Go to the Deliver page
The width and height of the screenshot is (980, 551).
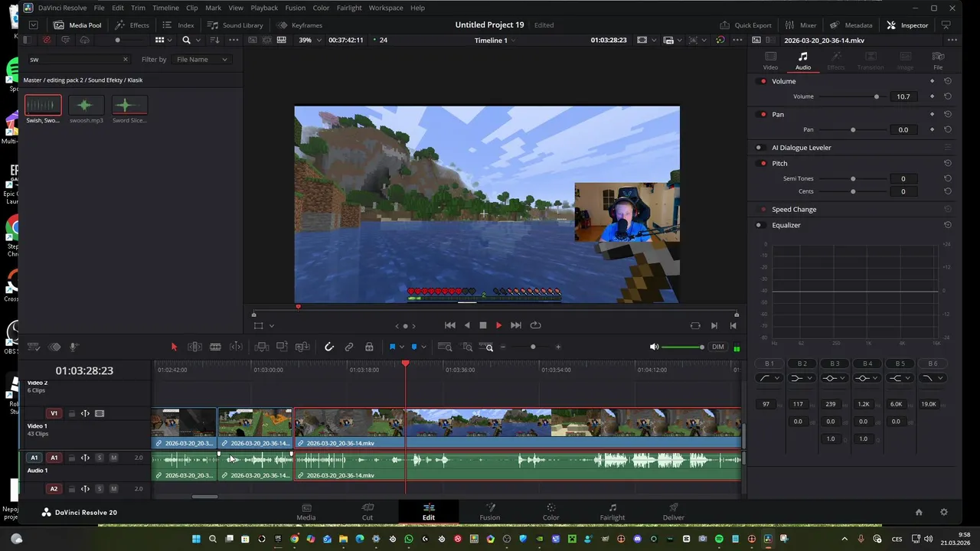pos(674,512)
